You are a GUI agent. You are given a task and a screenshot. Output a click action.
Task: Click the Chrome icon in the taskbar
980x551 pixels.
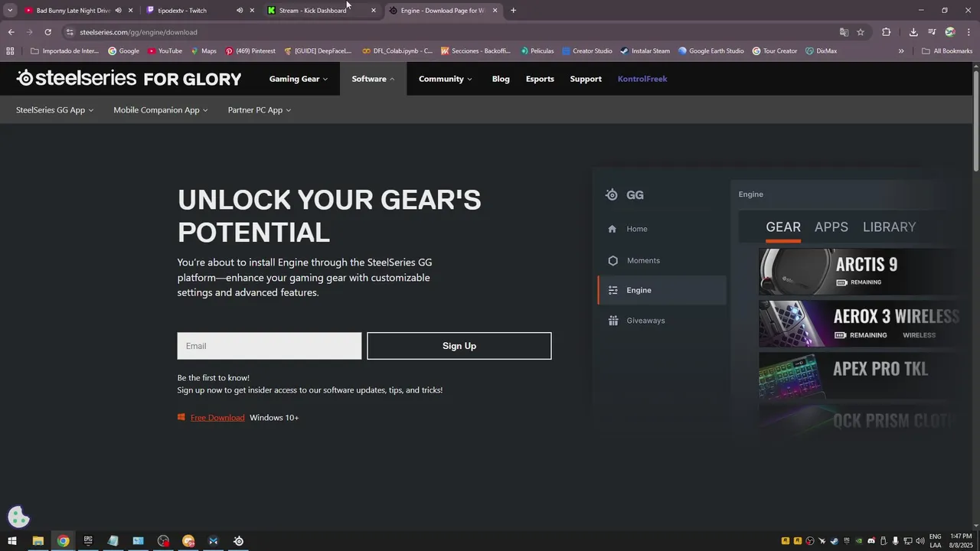point(63,541)
